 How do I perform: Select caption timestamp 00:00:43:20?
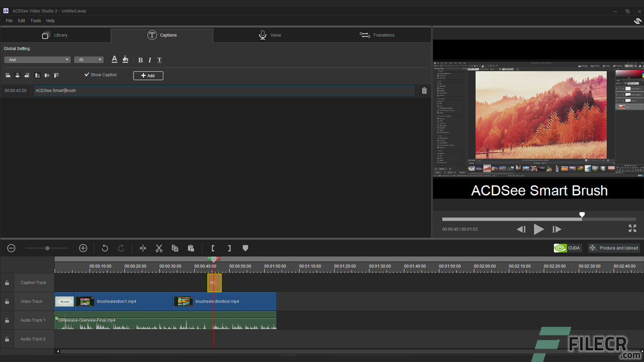16,90
